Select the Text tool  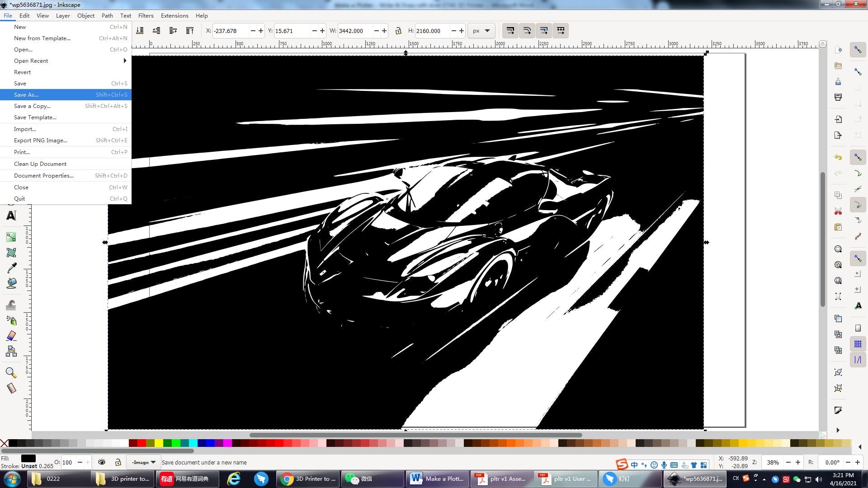pos(11,216)
